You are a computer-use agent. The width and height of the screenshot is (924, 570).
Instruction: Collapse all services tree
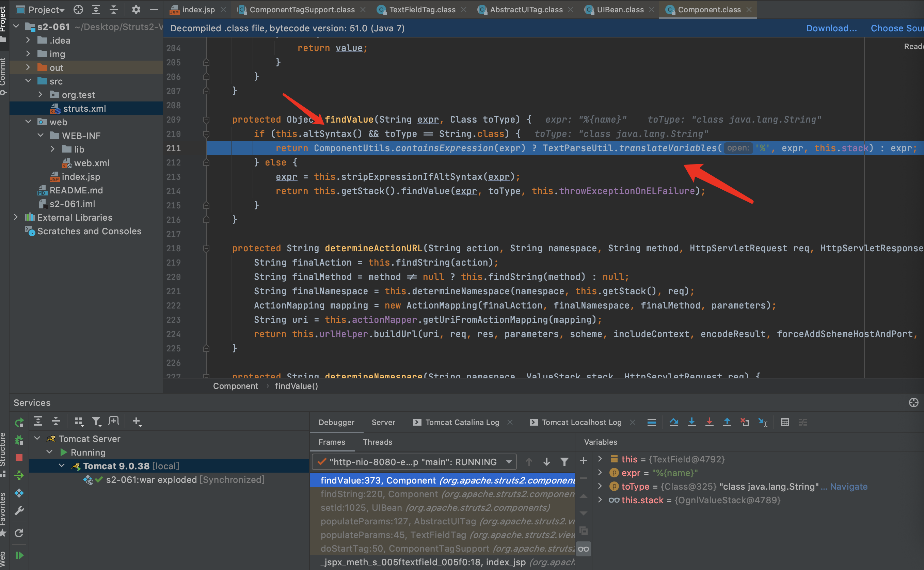(x=56, y=421)
